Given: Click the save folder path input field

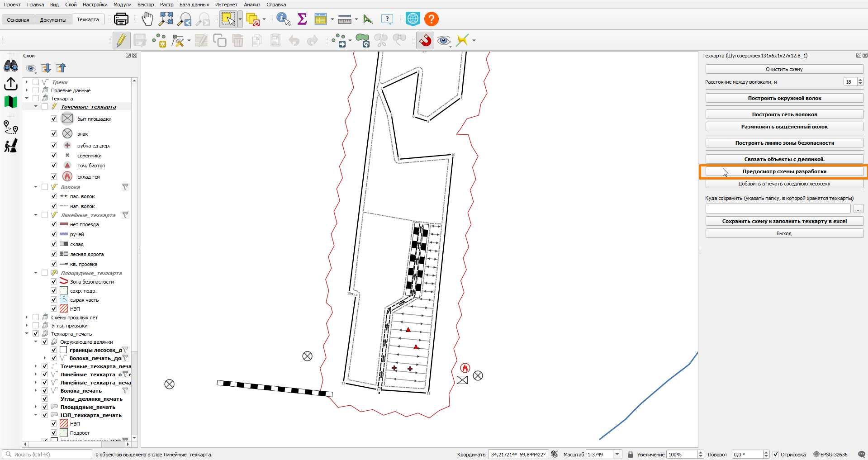Looking at the screenshot, I should click(x=778, y=209).
